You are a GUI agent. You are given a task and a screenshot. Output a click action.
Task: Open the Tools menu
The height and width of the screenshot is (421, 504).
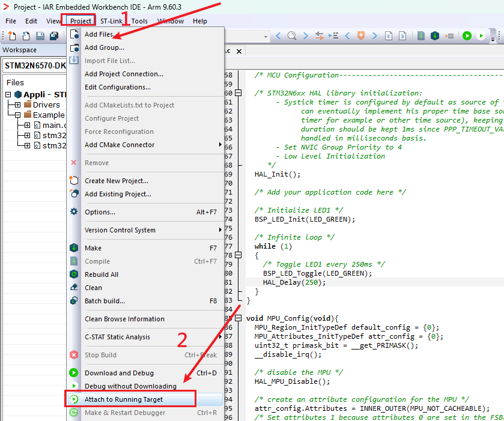point(139,21)
